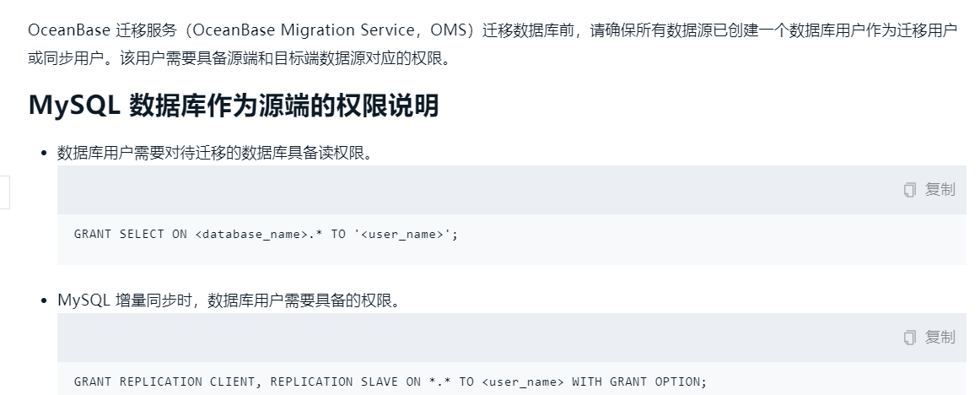
Task: Click the GRANT SELECT ON code line
Action: click(266, 235)
